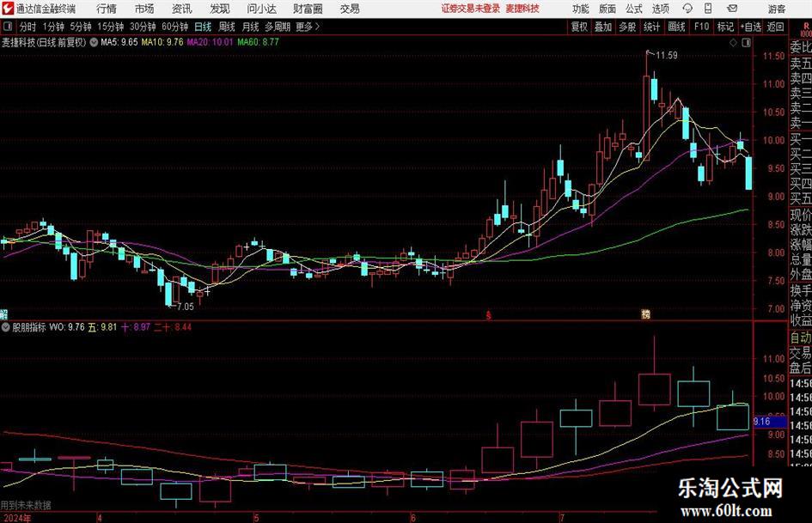
Task: Click the MA20: 10.01 indicator value
Action: pyautogui.click(x=210, y=42)
